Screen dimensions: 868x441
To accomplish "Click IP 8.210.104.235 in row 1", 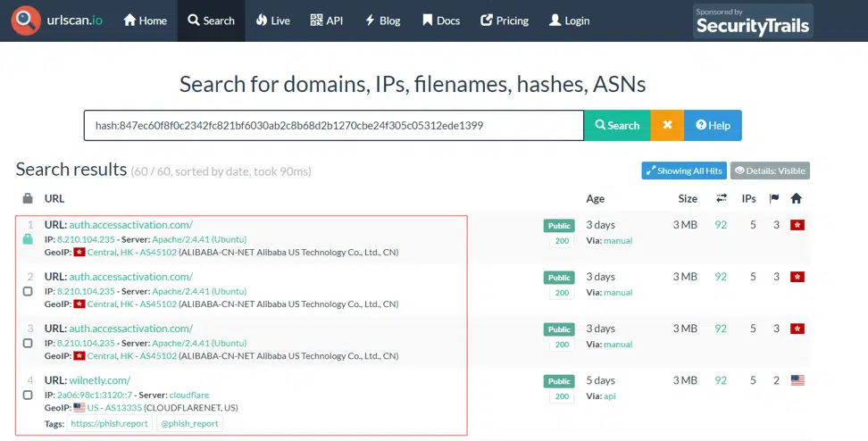I will tap(86, 239).
